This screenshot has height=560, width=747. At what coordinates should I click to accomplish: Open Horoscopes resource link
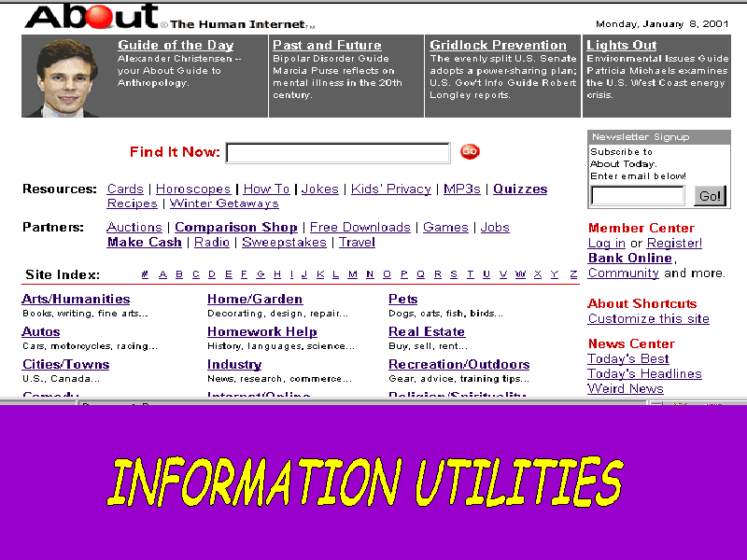tap(193, 189)
